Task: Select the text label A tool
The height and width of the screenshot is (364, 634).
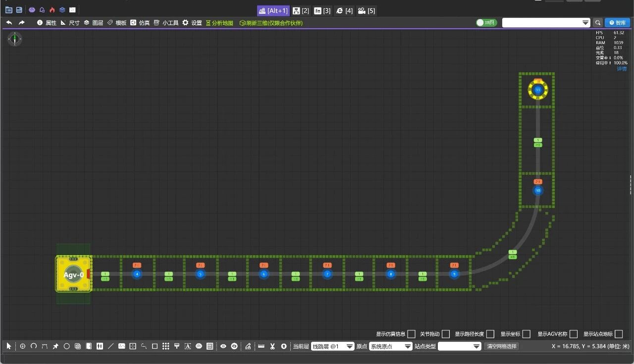Action: point(188,346)
